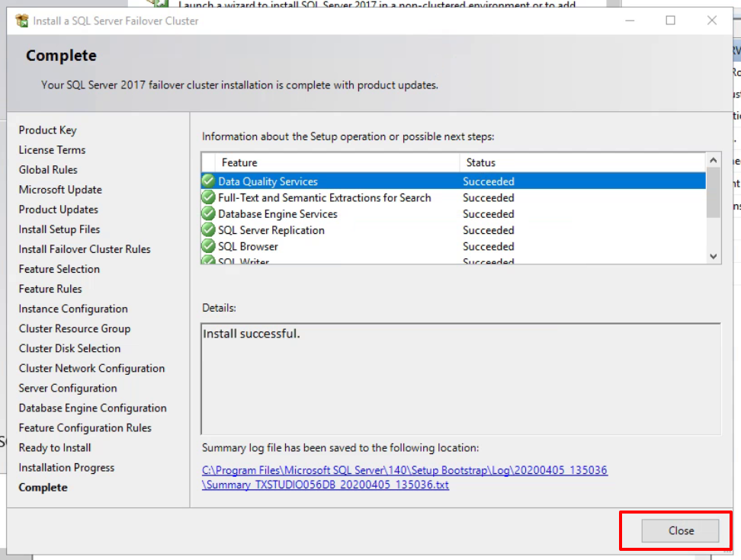Click the Product Key step in sidebar
The image size is (741, 560).
(x=47, y=130)
